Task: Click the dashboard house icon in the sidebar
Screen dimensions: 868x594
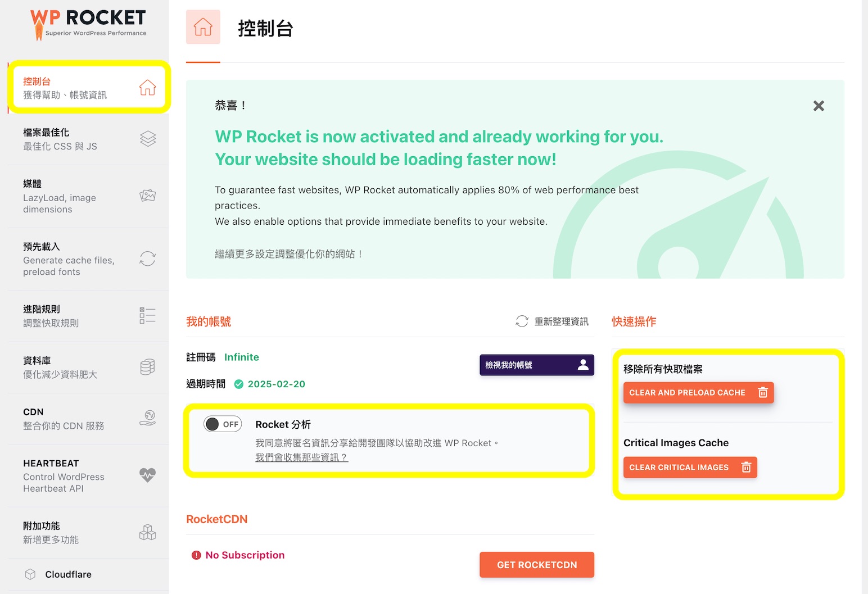Action: (x=147, y=88)
